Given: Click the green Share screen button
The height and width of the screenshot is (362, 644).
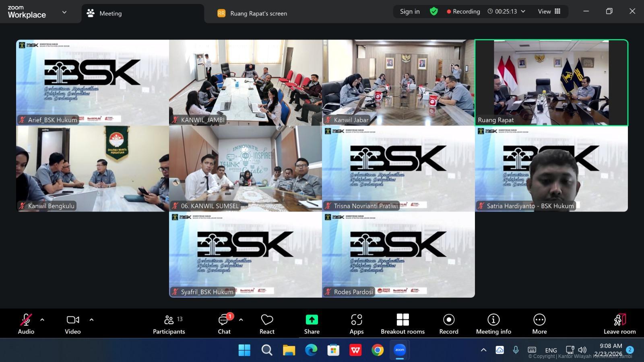Looking at the screenshot, I should coord(312,324).
